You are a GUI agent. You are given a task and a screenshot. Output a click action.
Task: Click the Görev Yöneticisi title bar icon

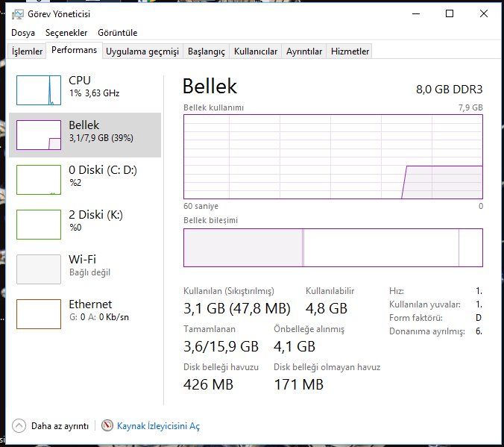pyautogui.click(x=18, y=13)
